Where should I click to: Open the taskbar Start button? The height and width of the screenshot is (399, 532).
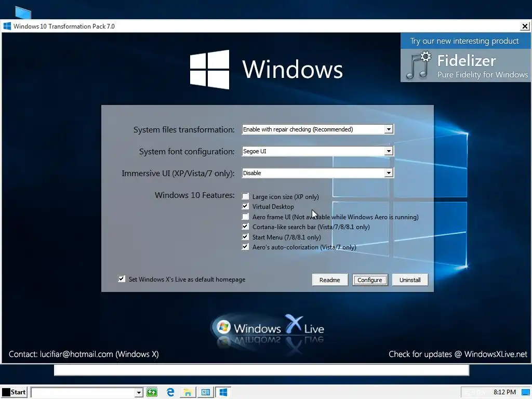click(14, 392)
